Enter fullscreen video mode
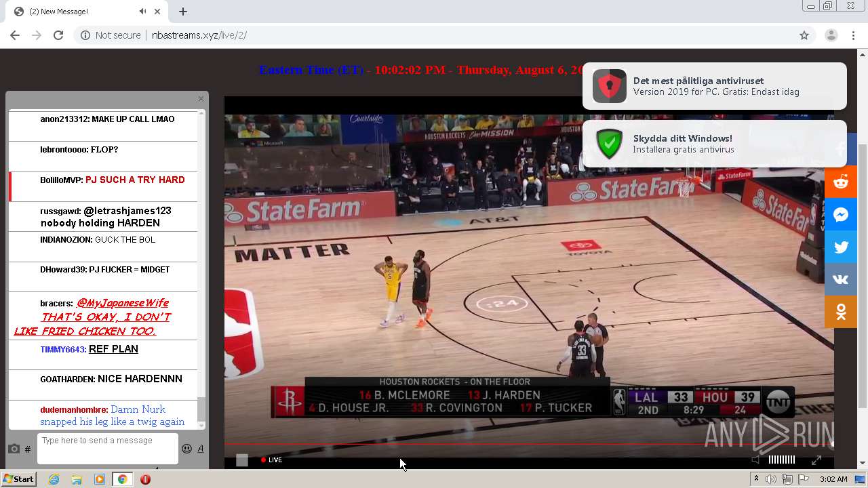 click(x=816, y=460)
